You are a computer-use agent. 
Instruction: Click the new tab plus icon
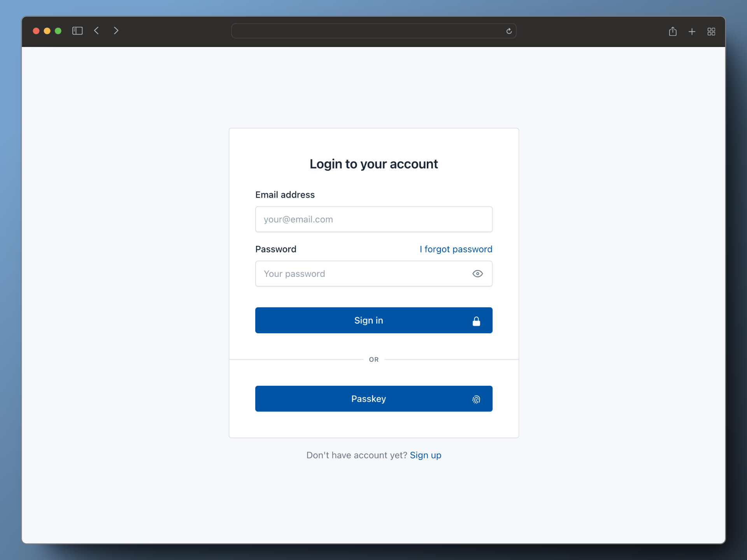click(691, 31)
